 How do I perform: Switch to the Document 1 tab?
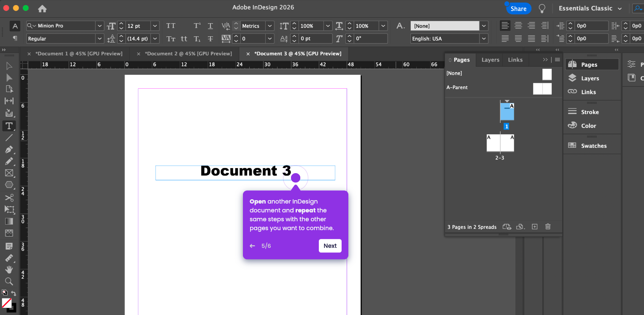[79, 54]
